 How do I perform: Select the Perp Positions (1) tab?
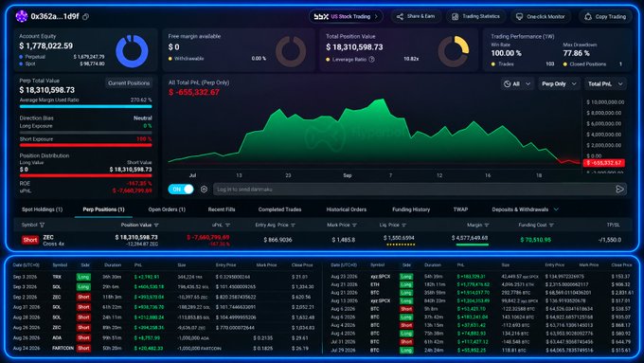coord(103,209)
